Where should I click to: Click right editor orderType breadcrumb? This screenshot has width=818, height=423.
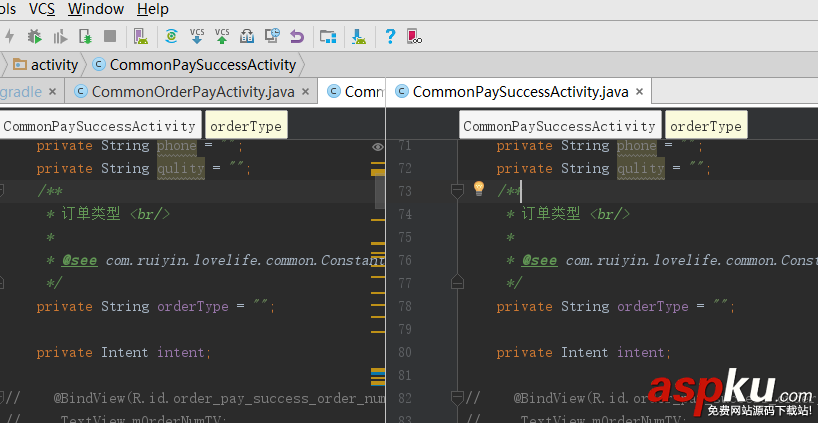(706, 126)
